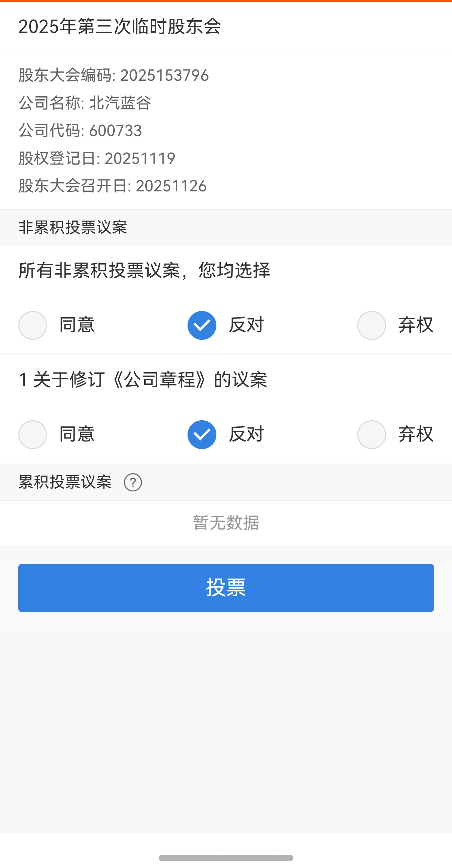Click the 公司代码 600733 text
Image resolution: width=452 pixels, height=868 pixels.
tap(80, 131)
